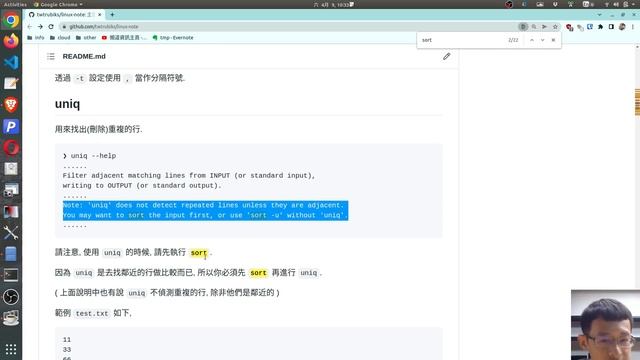The width and height of the screenshot is (640, 360).
Task: Click the find result count '2/22'
Action: click(513, 40)
